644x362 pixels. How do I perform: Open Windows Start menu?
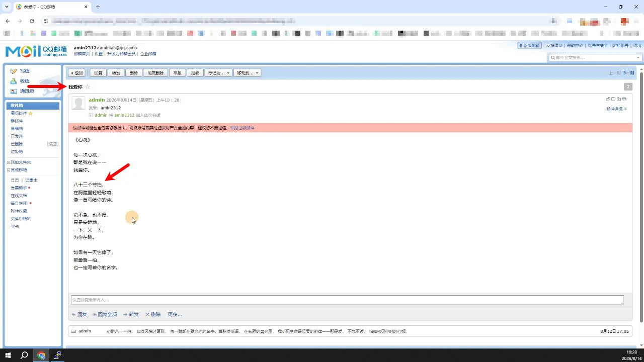pos(8,355)
